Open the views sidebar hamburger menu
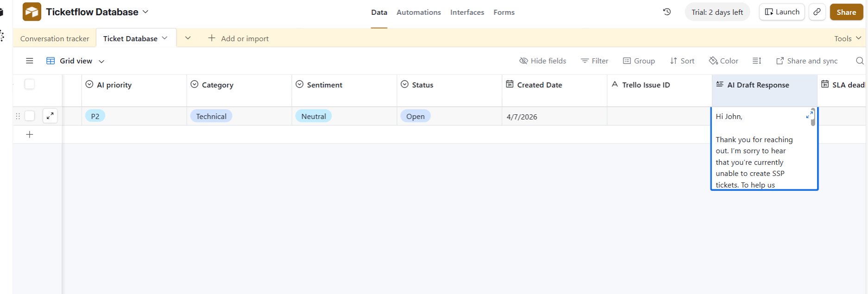The image size is (868, 294). coord(30,61)
